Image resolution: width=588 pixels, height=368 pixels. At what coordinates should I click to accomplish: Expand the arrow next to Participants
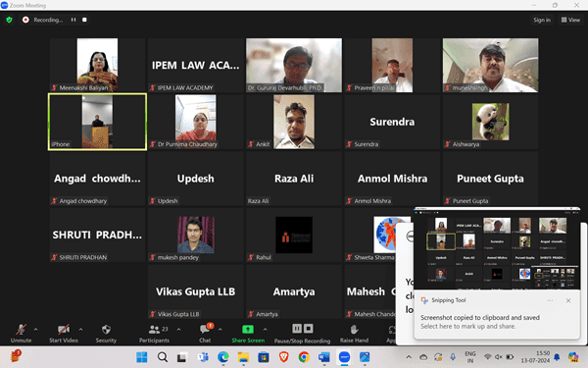[179, 330]
